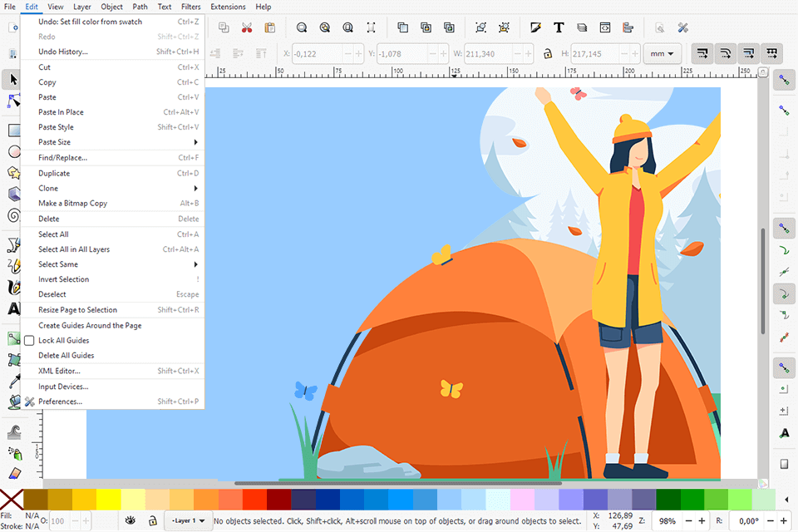Open Align and Distribute toolbar icon
This screenshot has height=532, width=798.
(628, 27)
